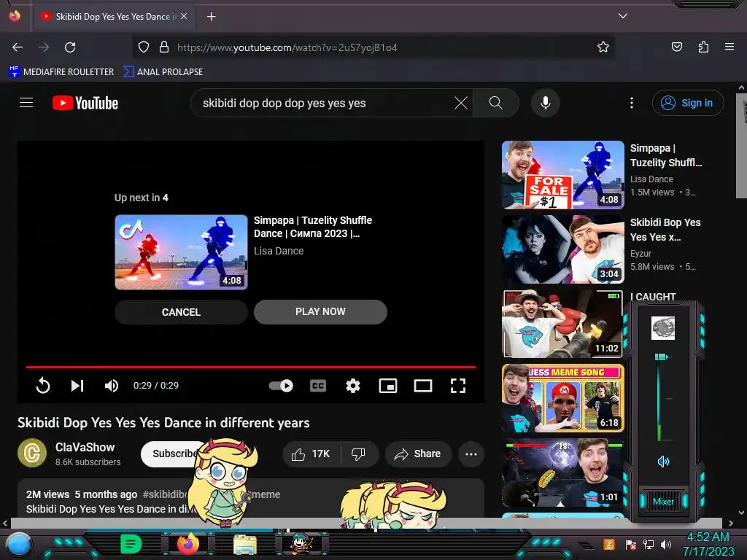The image size is (747, 560).
Task: Open the I CAUGHT video thumbnail
Action: (x=562, y=323)
